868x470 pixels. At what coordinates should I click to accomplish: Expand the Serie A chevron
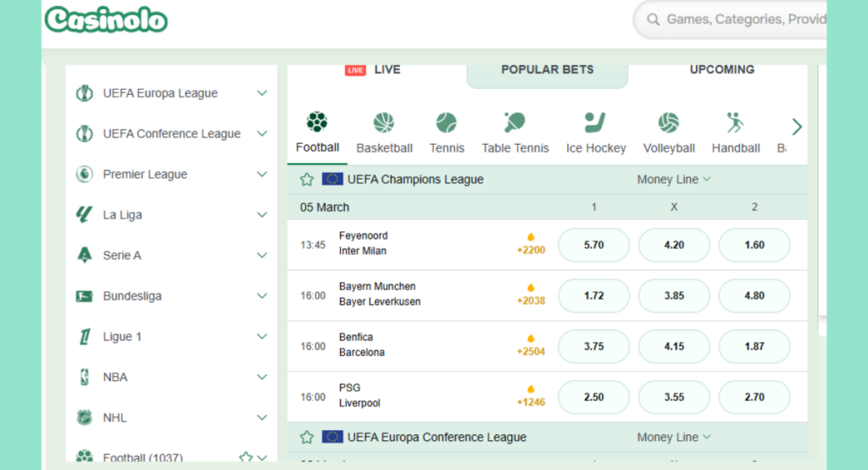262,255
